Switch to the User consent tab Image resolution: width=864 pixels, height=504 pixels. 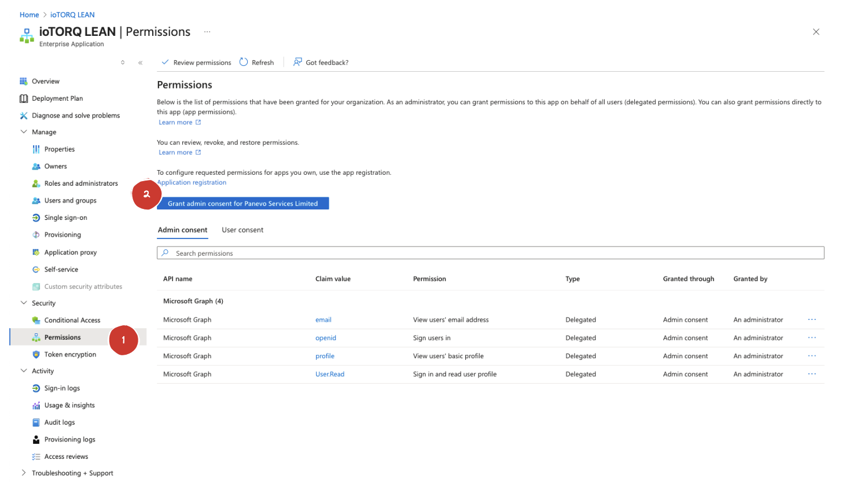tap(242, 230)
